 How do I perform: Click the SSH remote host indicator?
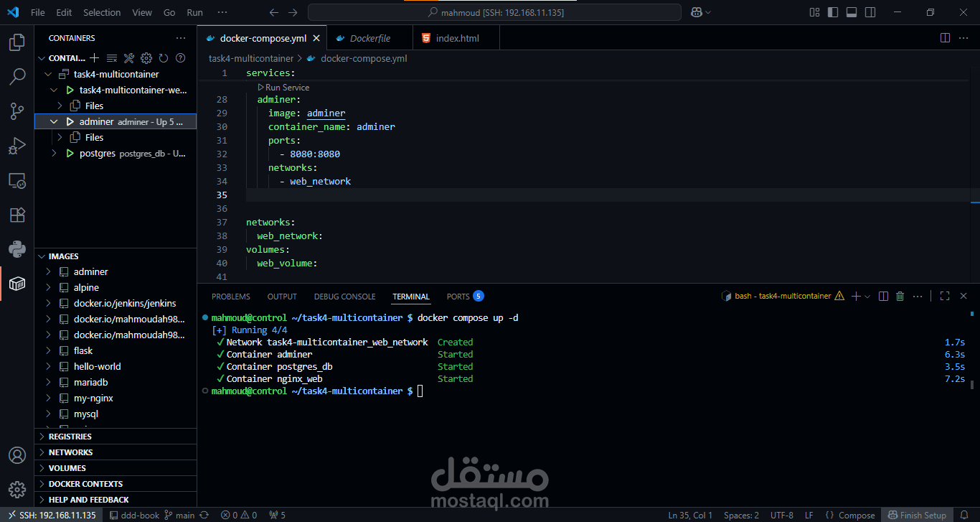click(x=51, y=515)
